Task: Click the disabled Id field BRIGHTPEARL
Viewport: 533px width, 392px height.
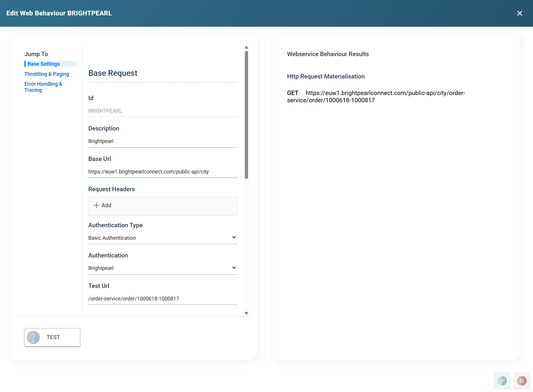Action: pyautogui.click(x=163, y=111)
